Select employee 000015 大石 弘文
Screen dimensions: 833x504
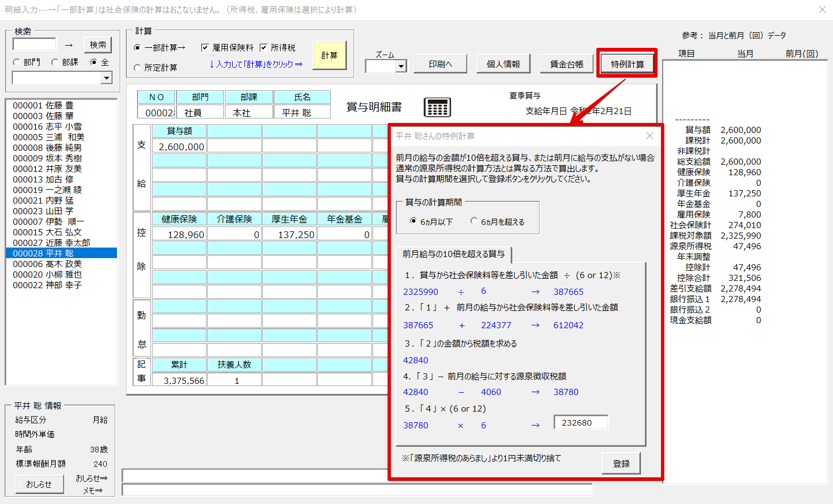coord(61,233)
